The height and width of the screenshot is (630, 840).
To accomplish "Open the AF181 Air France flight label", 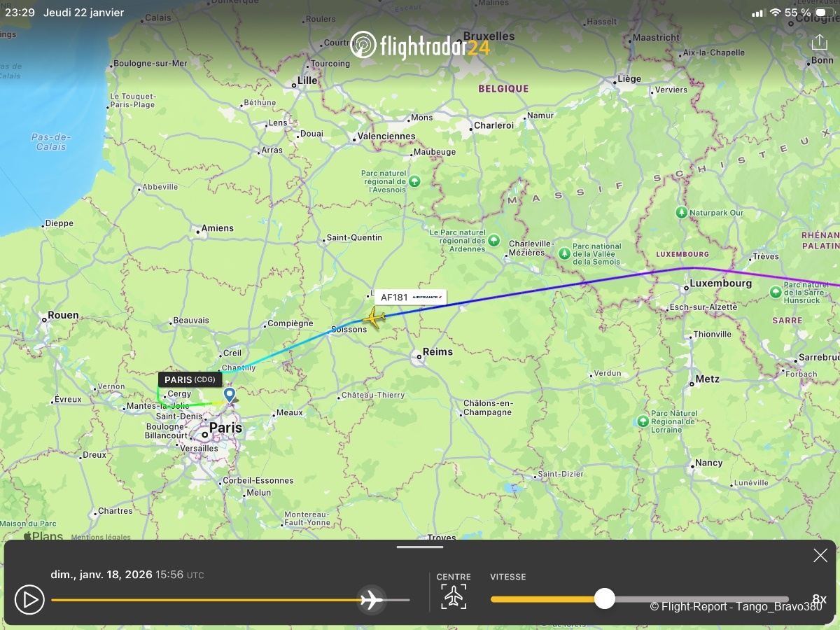I will tap(410, 297).
